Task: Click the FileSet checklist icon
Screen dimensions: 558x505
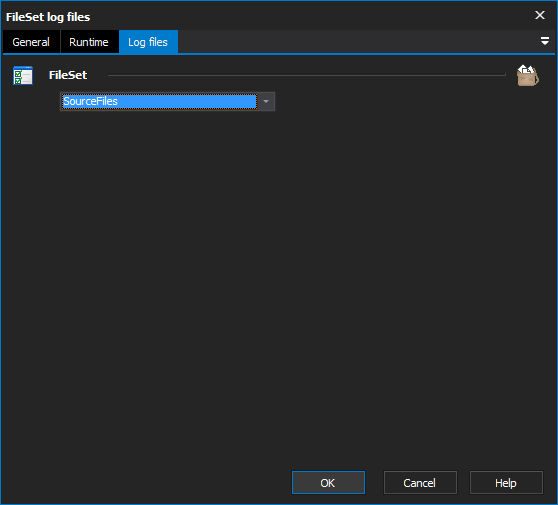Action: pyautogui.click(x=23, y=75)
